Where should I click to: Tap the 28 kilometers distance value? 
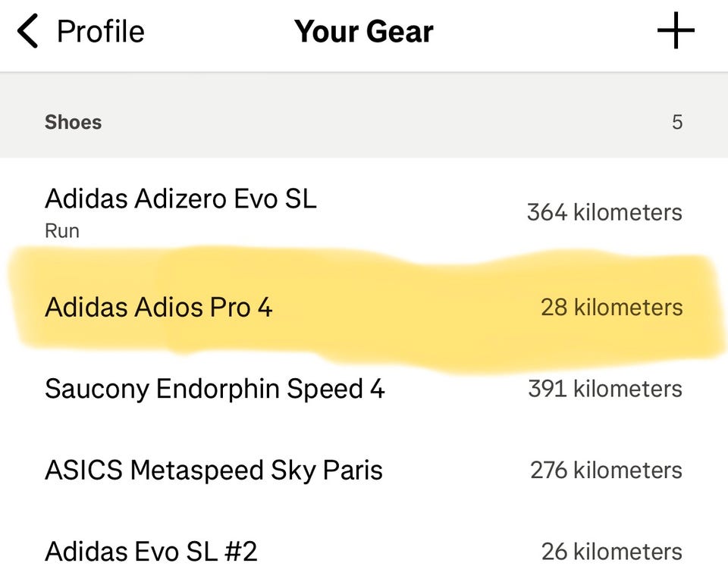[611, 308]
